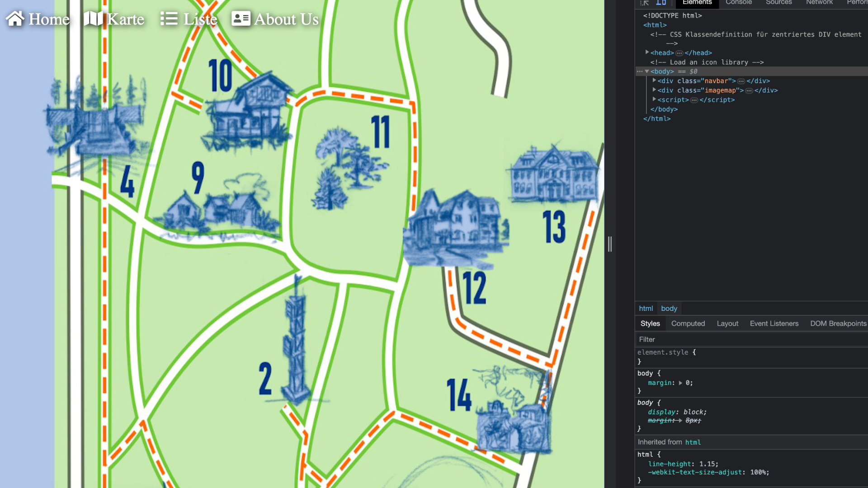Image resolution: width=868 pixels, height=488 pixels.
Task: Open the About Us link
Action: [275, 19]
